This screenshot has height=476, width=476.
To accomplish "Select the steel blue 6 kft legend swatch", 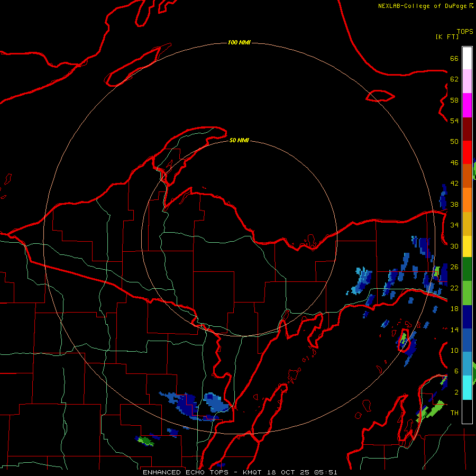I will click(x=467, y=364).
